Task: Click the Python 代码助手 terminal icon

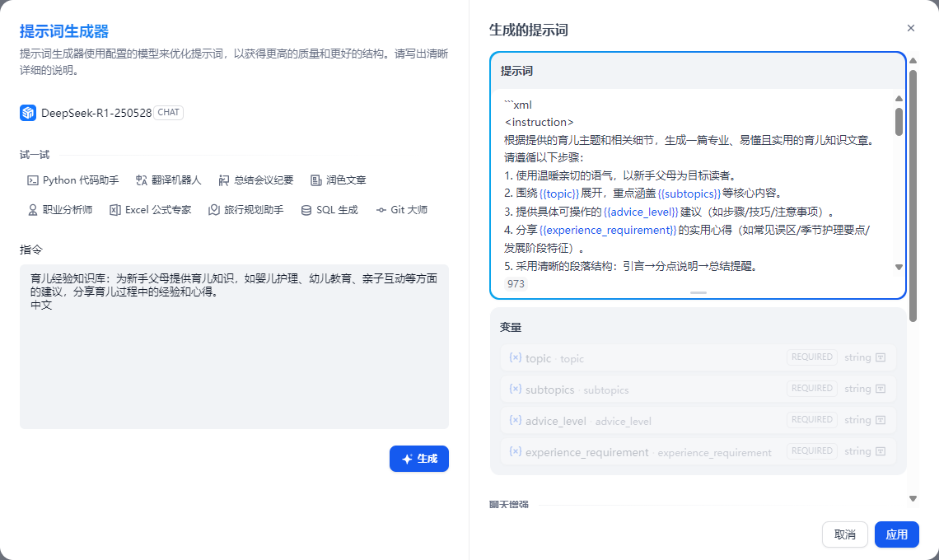Action: click(x=33, y=180)
